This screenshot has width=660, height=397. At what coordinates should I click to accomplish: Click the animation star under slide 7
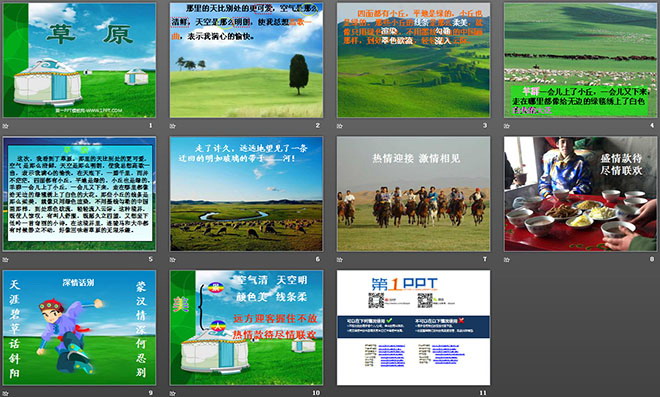[x=340, y=259]
